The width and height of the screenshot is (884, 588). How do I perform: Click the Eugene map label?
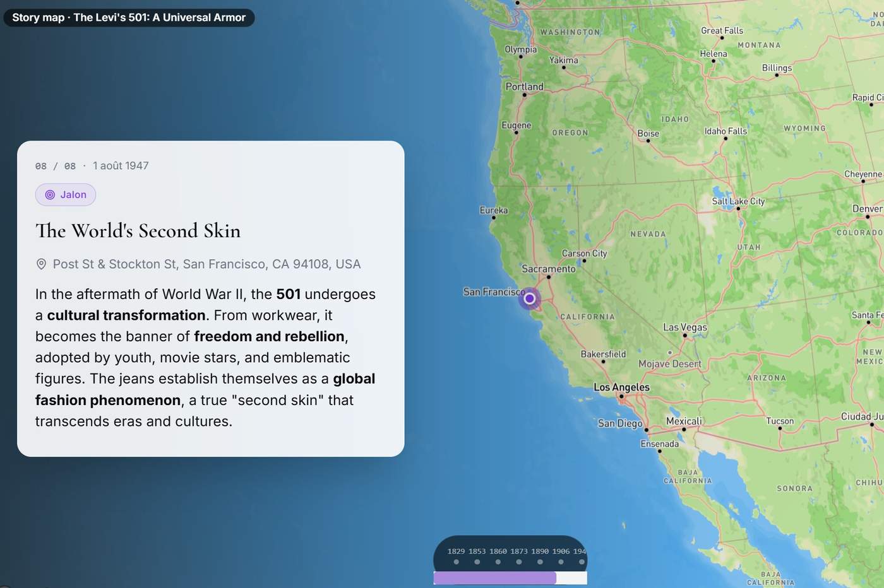[516, 125]
